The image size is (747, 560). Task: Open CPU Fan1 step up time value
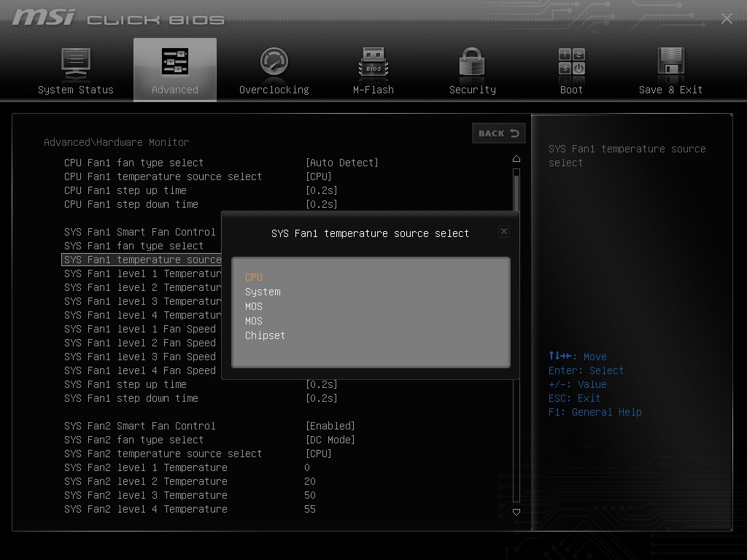(x=321, y=190)
